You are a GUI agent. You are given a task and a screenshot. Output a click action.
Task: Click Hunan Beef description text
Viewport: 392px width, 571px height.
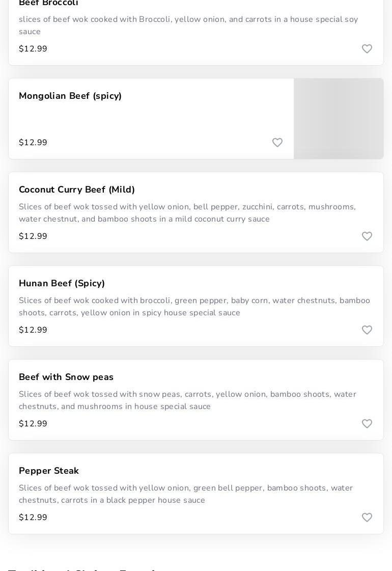(194, 307)
